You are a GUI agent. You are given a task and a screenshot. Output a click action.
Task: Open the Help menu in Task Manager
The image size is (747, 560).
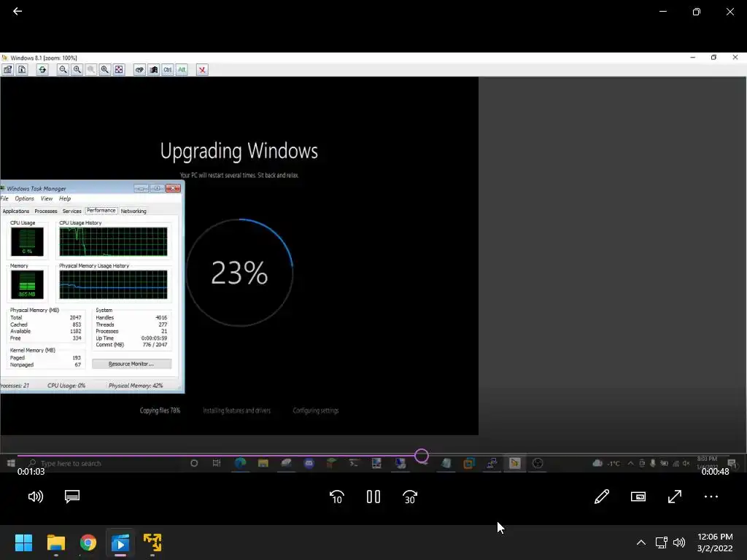(x=65, y=198)
